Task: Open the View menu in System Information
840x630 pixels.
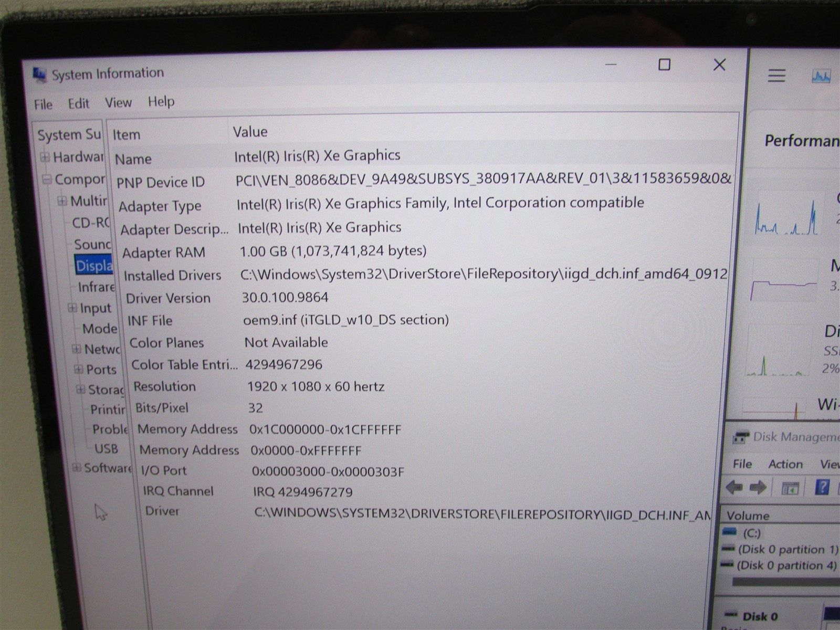Action: 118,102
